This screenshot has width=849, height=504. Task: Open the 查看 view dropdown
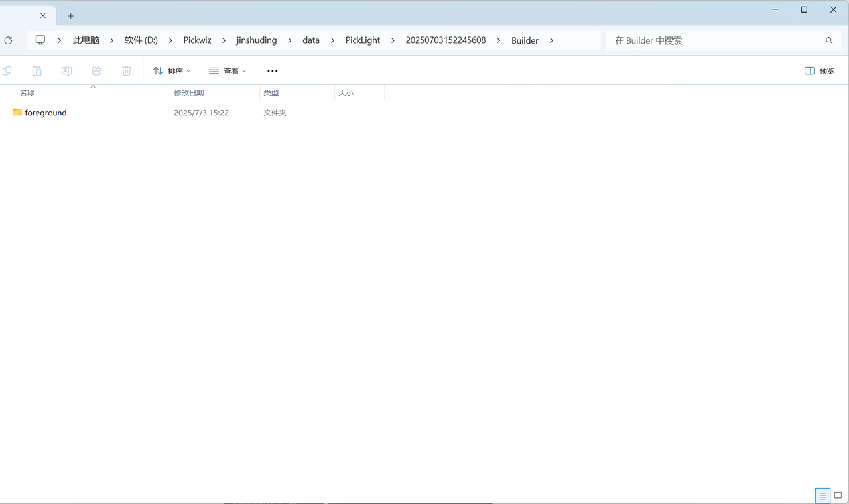click(x=228, y=71)
